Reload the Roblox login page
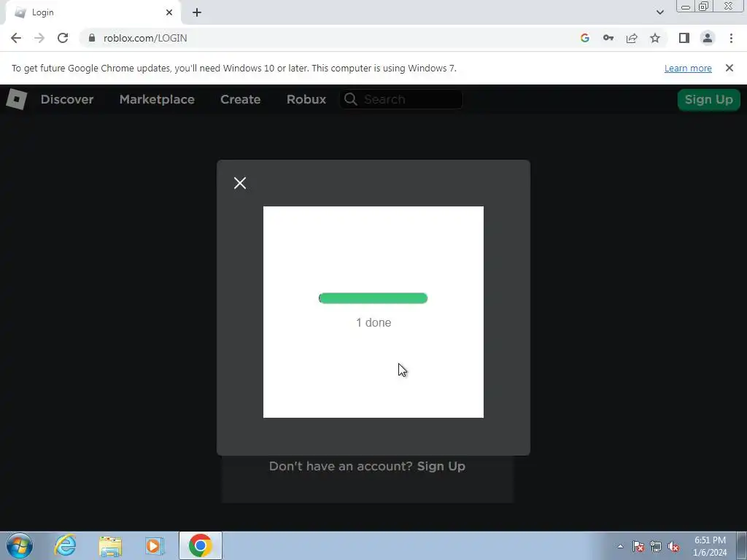Screen dimensions: 747x560 [63, 38]
